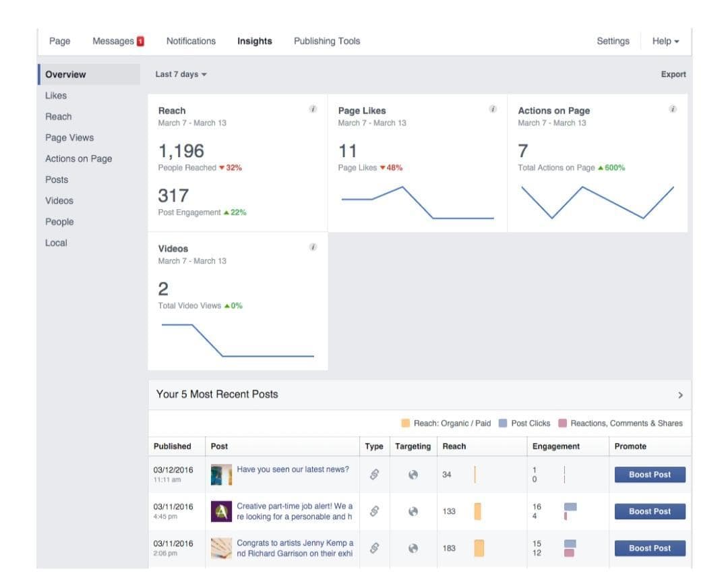The height and width of the screenshot is (586, 728).
Task: Switch to the Publishing Tools tab
Action: tap(326, 40)
